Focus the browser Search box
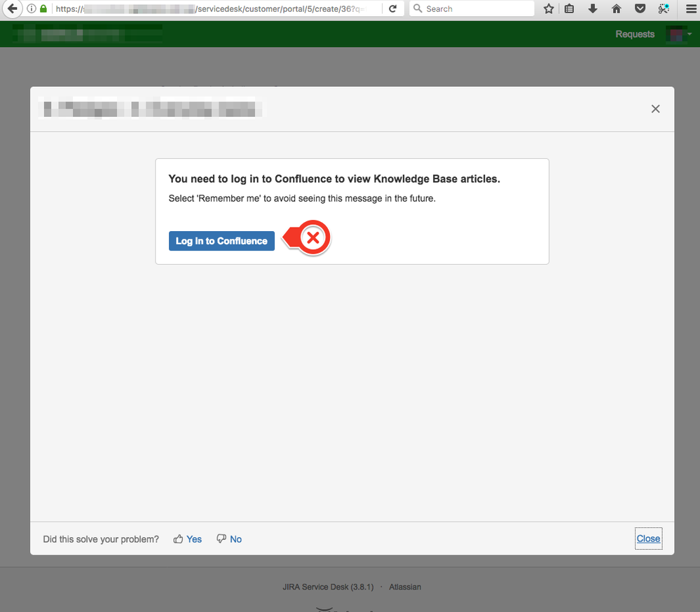 (472, 8)
